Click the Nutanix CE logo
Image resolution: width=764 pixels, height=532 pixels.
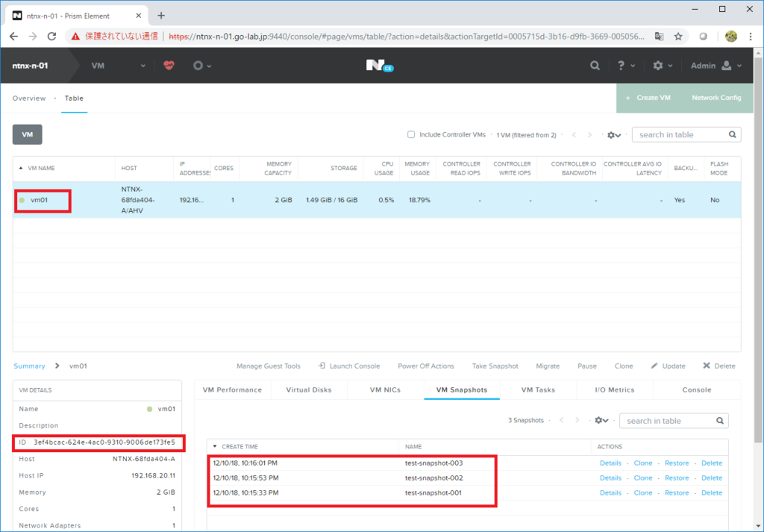(380, 66)
